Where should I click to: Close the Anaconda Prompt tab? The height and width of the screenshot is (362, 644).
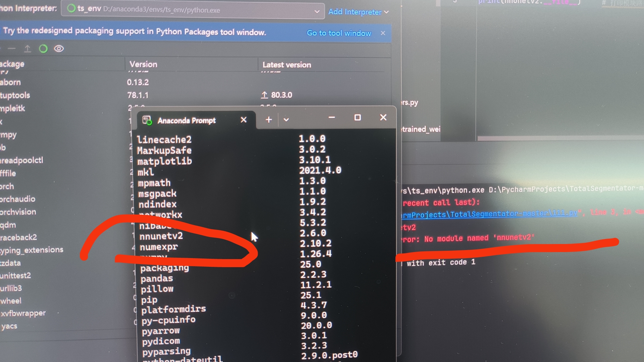pyautogui.click(x=244, y=120)
